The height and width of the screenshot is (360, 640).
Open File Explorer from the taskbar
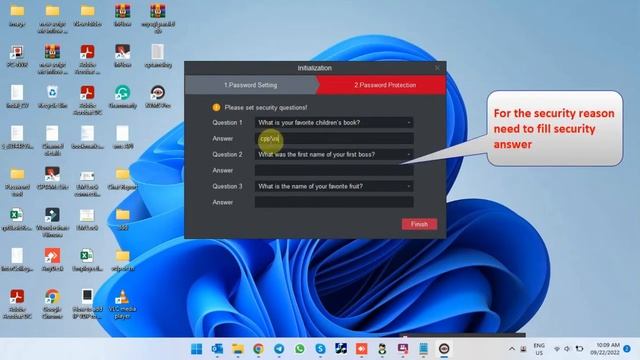tap(238, 349)
